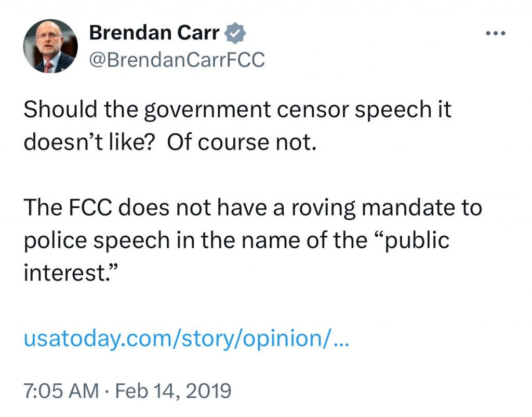
Task: Open the usatoday.com story opinion link
Action: 177,339
